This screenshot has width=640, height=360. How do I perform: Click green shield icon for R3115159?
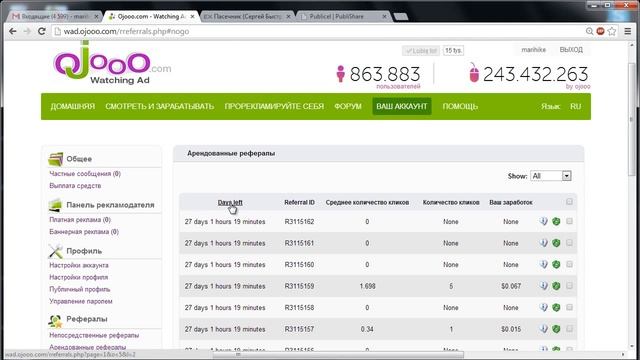pos(556,286)
